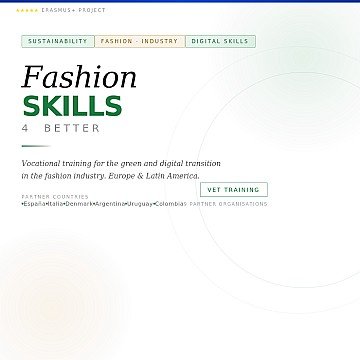The height and width of the screenshot is (360, 360).
Task: Click the PARTNER ORGANISATIONS label
Action: click(228, 204)
